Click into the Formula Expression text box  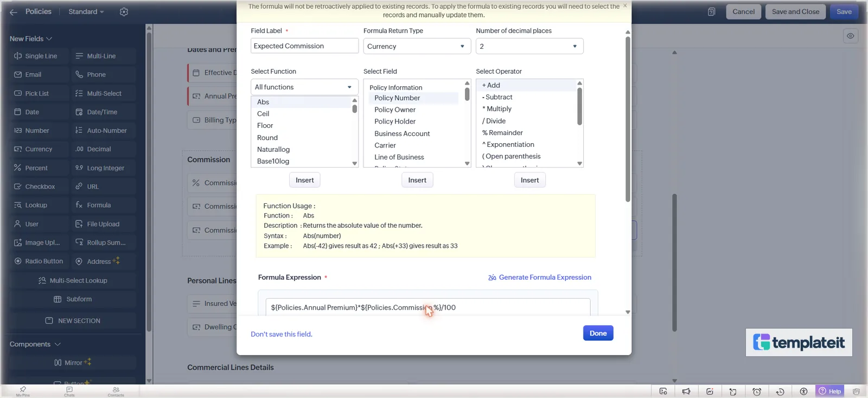coord(428,307)
